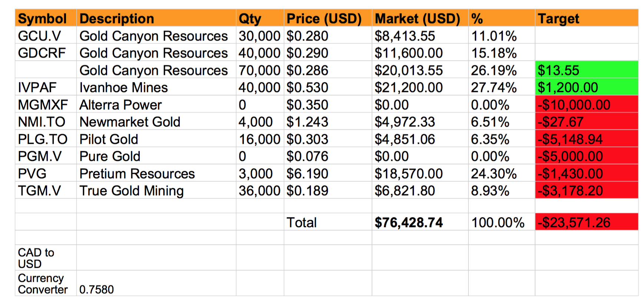
Task: Select the GCU.V symbol cell
Action: point(46,35)
